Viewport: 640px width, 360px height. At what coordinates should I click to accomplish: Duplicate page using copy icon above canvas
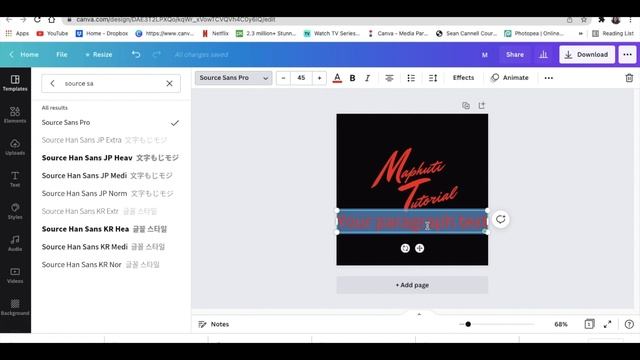coord(466,106)
